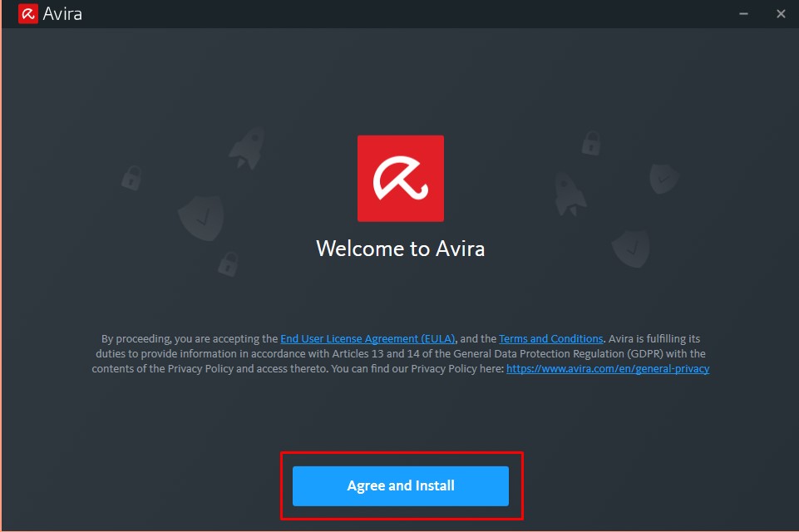
Task: Click the checkmark shield left of the logo
Action: click(x=200, y=217)
